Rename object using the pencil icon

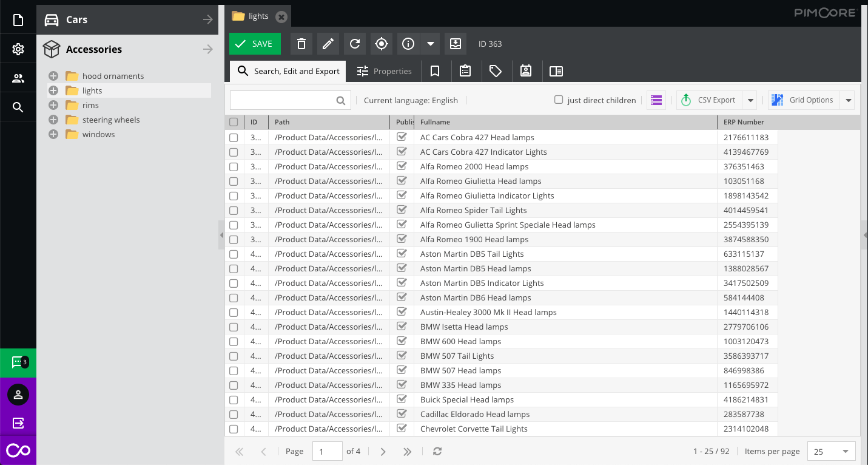pos(328,44)
